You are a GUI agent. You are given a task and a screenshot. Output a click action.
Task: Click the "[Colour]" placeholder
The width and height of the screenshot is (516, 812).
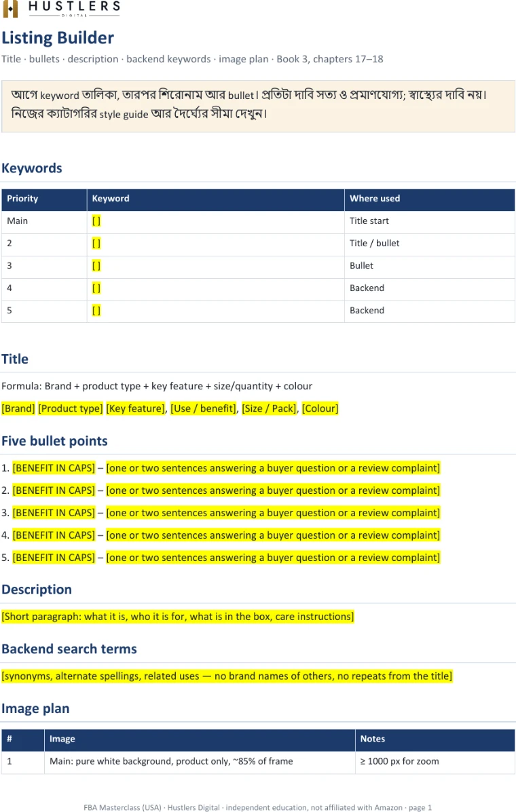tap(320, 408)
